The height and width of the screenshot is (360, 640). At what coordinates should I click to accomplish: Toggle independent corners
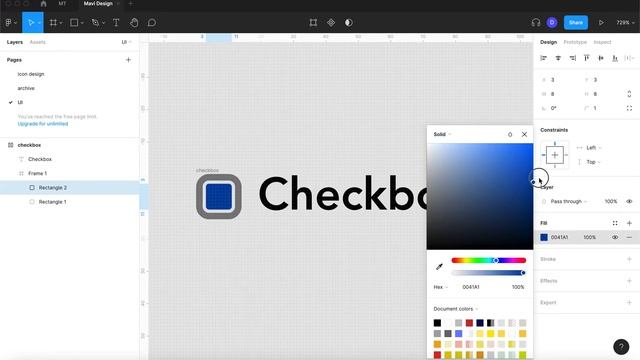629,108
